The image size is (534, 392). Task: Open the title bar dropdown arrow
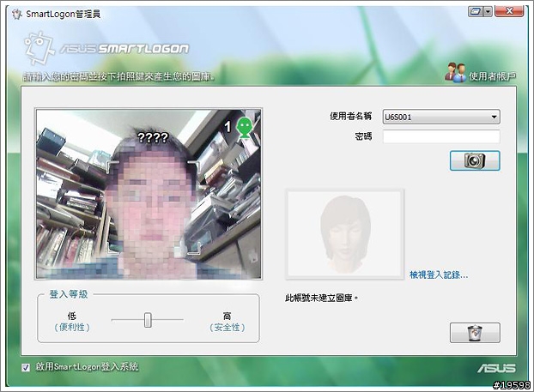pyautogui.click(x=488, y=12)
